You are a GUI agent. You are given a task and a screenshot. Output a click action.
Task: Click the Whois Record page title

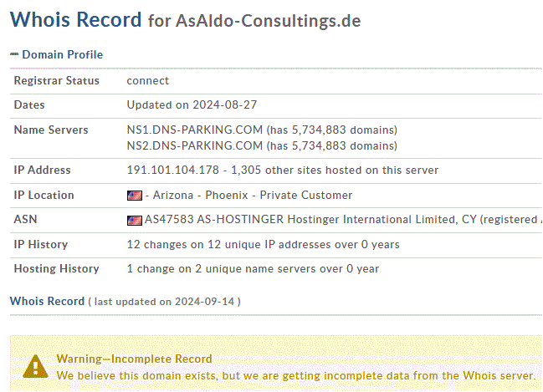tap(76, 19)
